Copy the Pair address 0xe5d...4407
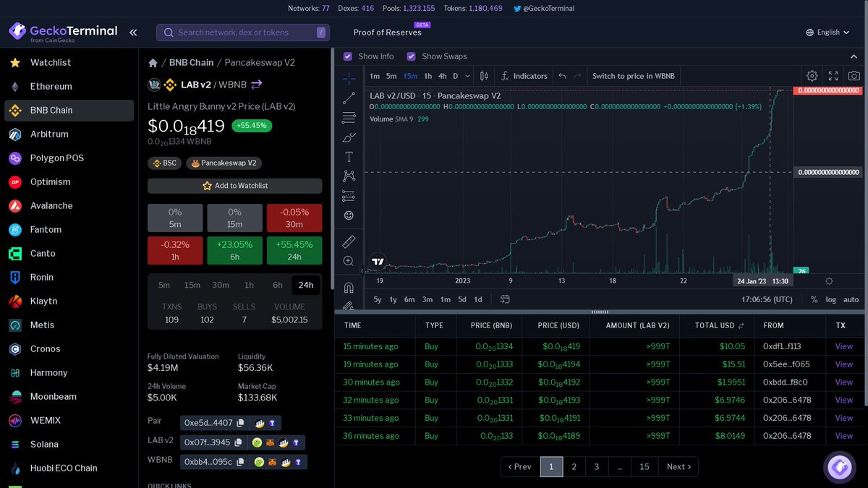868x488 pixels. (x=241, y=423)
